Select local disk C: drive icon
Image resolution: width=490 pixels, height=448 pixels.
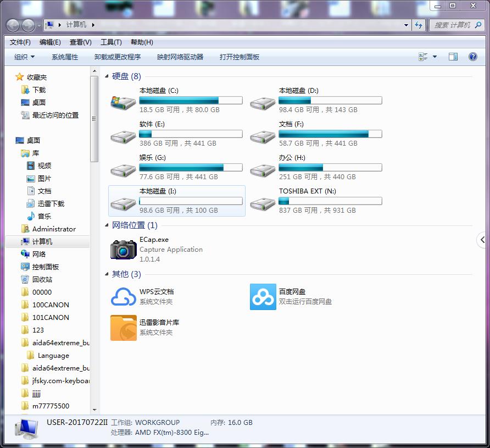pos(123,103)
